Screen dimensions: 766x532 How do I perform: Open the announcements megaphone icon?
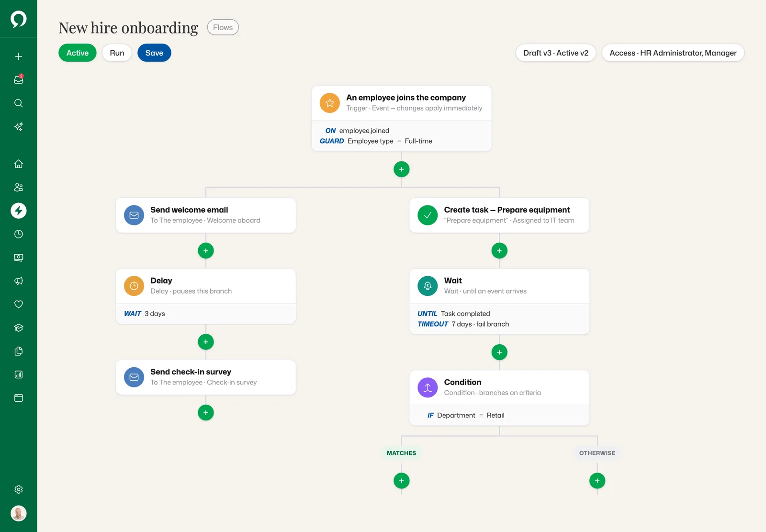pos(19,281)
